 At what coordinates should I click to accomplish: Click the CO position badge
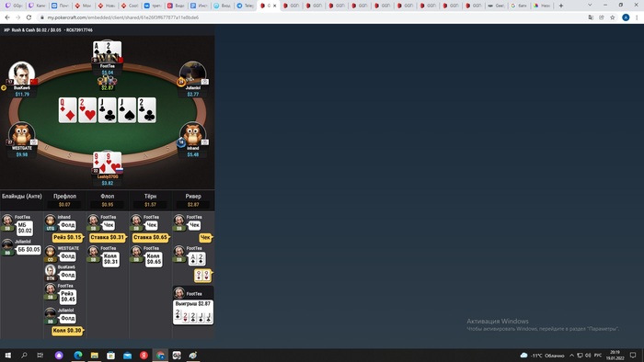tap(51, 260)
